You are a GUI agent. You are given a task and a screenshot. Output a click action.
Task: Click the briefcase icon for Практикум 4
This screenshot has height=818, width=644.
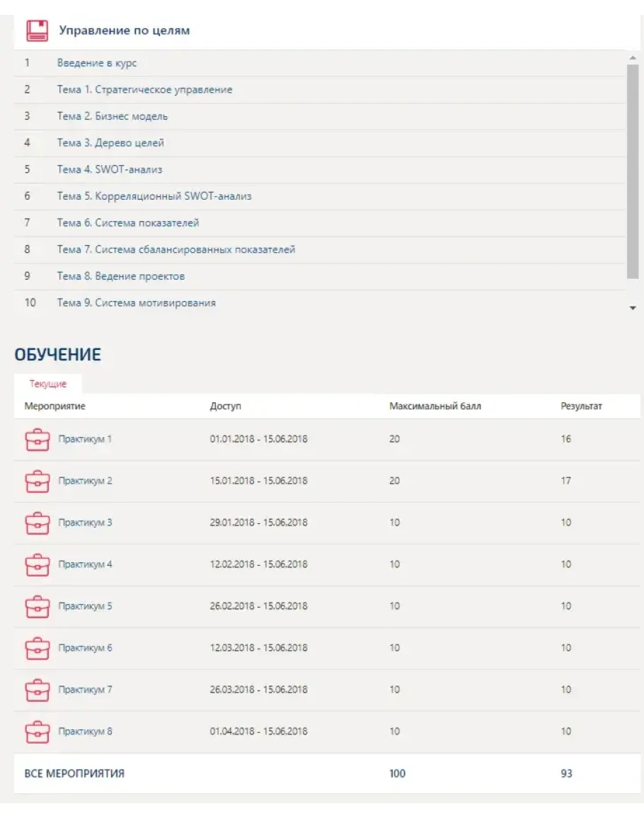pos(37,565)
